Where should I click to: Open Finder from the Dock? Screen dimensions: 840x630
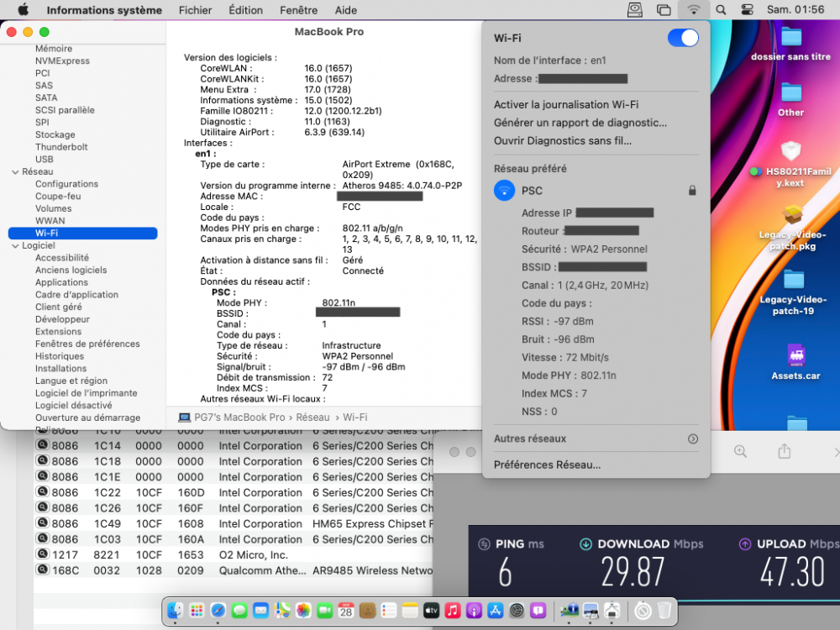(x=176, y=610)
